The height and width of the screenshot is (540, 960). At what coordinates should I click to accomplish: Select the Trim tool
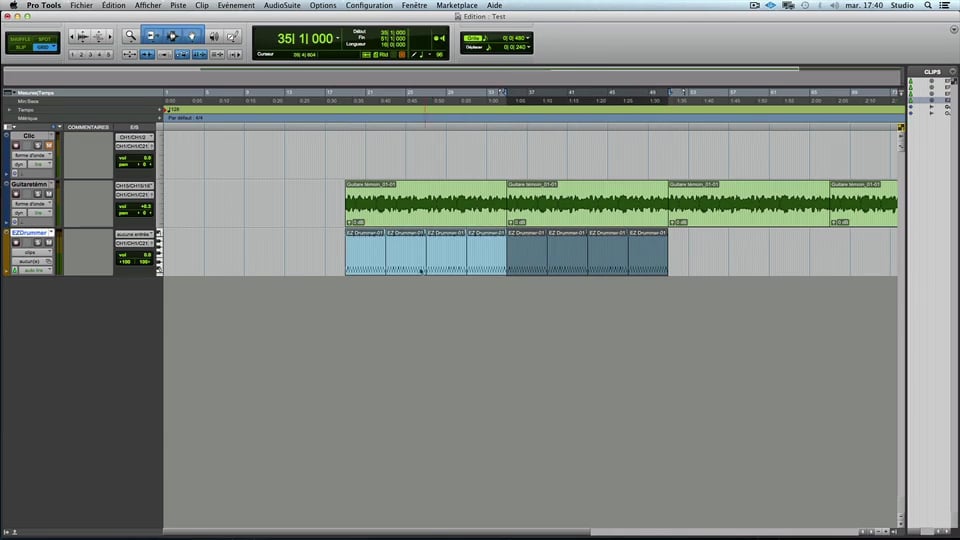[x=152, y=36]
